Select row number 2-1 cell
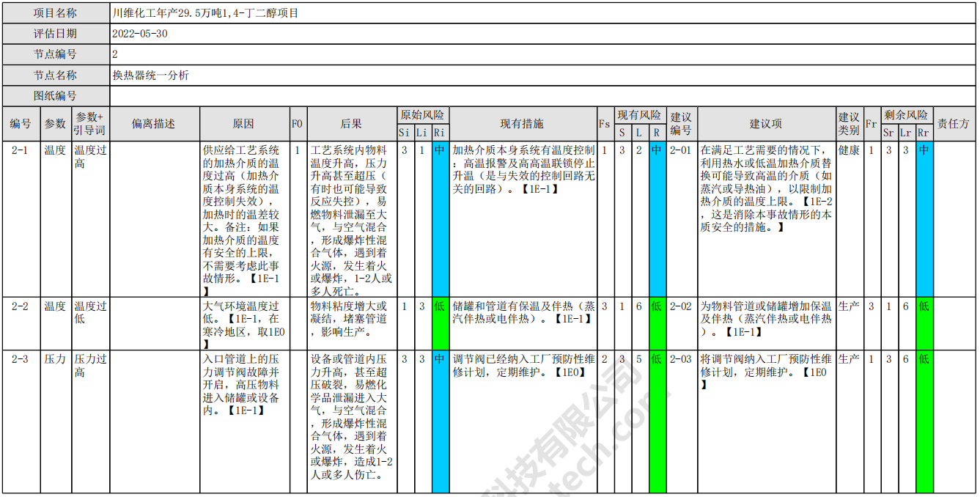980x497 pixels. 21,219
